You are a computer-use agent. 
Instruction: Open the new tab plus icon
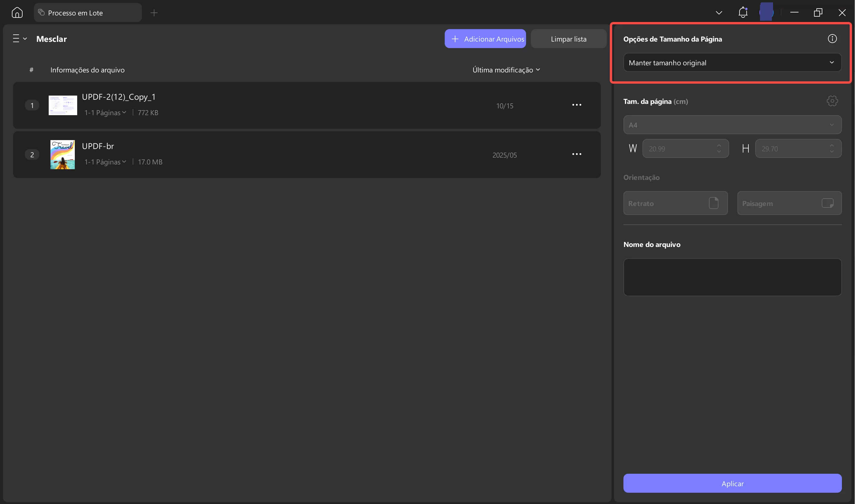tap(154, 13)
